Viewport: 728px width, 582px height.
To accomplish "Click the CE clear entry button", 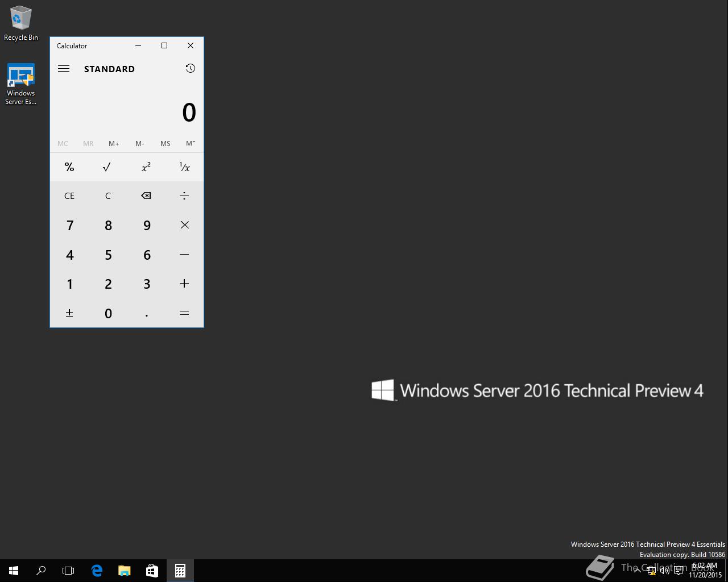I will (69, 196).
